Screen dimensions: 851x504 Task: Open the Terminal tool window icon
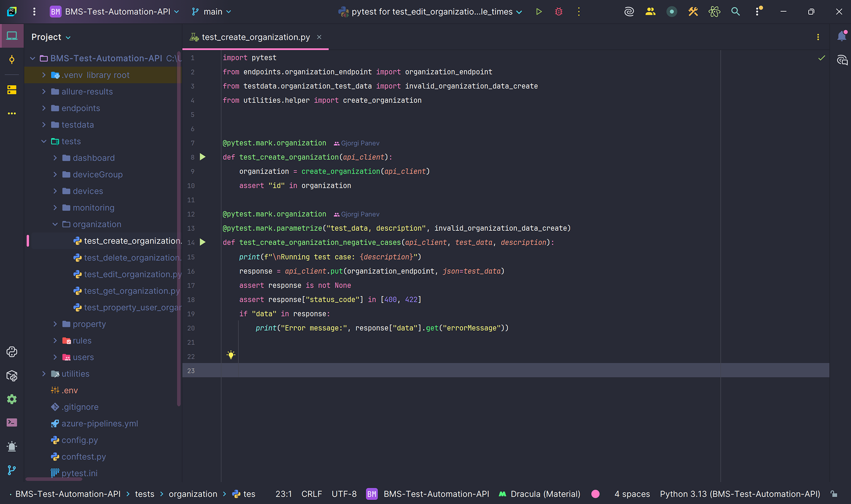[x=12, y=423]
